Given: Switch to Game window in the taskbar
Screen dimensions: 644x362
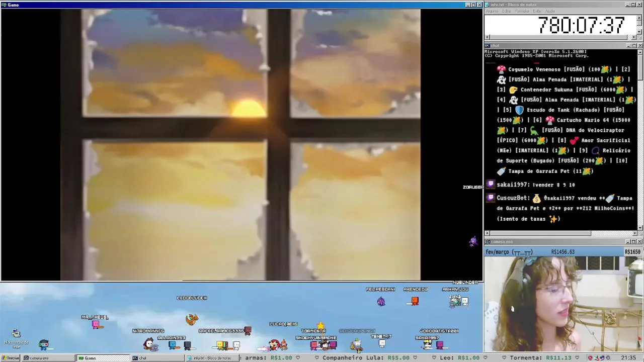Looking at the screenshot, I should [x=103, y=358].
